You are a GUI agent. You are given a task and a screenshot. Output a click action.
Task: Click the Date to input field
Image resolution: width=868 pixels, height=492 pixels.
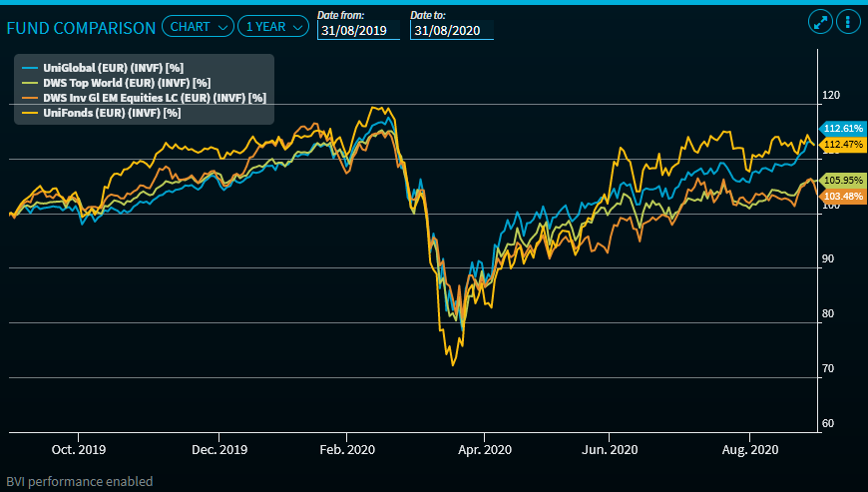pos(451,31)
